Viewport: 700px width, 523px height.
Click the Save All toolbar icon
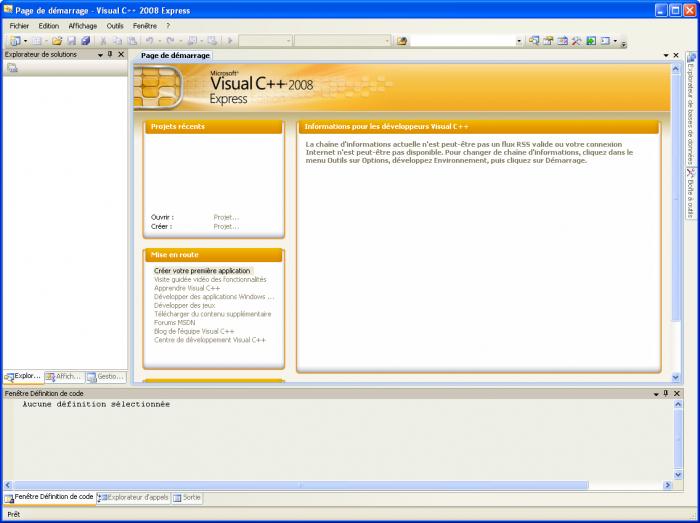pyautogui.click(x=86, y=41)
